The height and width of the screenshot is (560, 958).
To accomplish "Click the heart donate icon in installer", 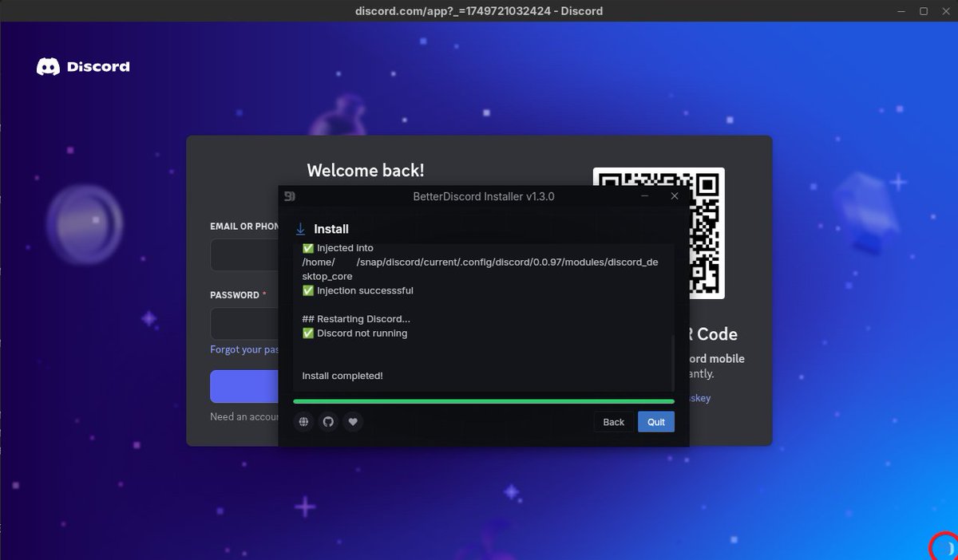I will [354, 421].
